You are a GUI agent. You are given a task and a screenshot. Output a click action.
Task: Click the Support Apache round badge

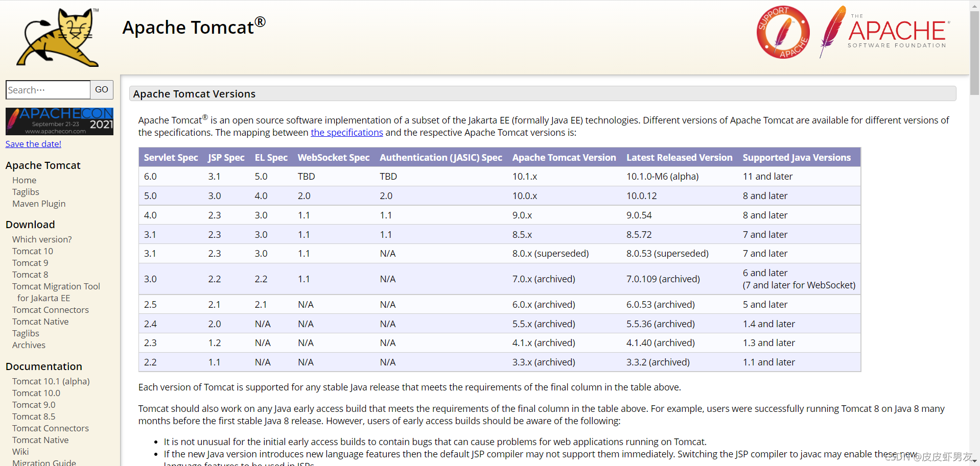[x=783, y=32]
